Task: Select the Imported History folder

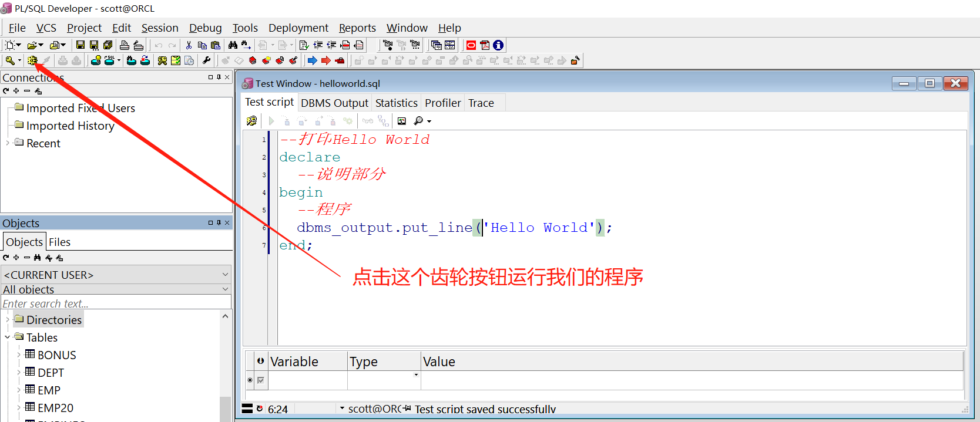Action: coord(70,126)
